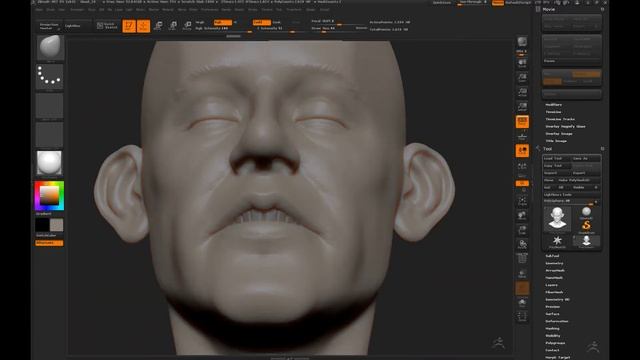Image resolution: width=640 pixels, height=360 pixels.
Task: Open the Dots stroke type picker
Action: pos(49,77)
